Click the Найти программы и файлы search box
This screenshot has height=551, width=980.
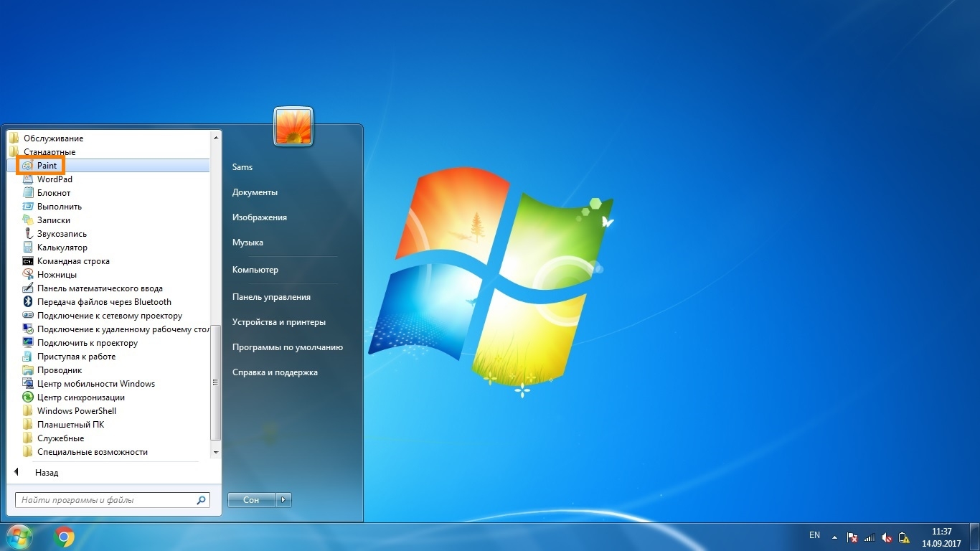point(106,500)
